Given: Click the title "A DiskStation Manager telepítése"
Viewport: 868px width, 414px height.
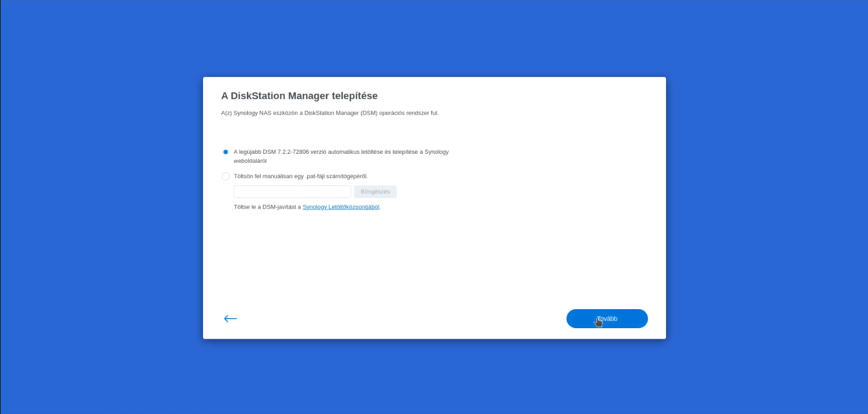Looking at the screenshot, I should point(299,96).
